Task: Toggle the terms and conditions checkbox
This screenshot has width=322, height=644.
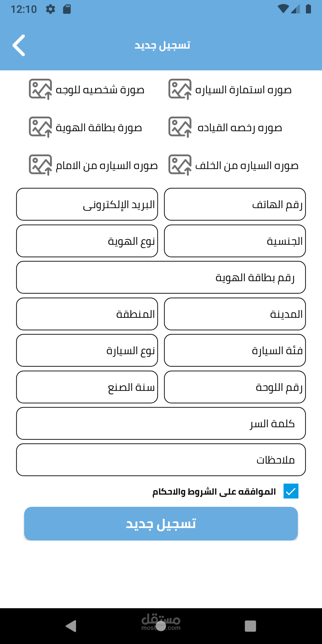Action: point(291,491)
